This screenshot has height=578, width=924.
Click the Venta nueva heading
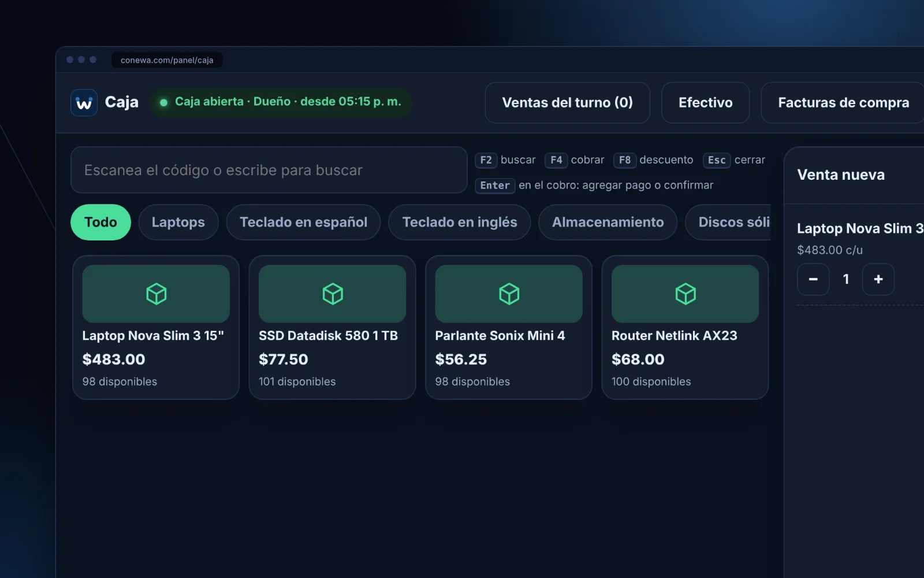coord(841,175)
